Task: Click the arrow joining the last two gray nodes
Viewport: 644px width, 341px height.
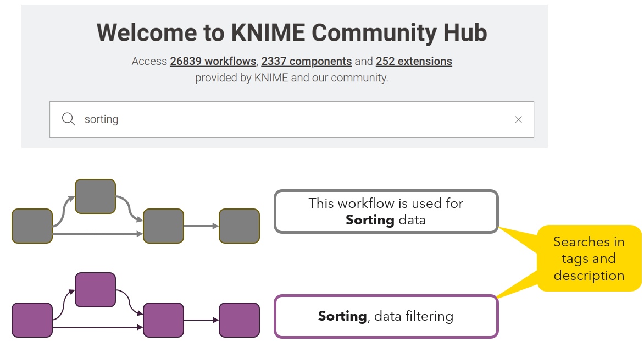Action: [x=201, y=226]
